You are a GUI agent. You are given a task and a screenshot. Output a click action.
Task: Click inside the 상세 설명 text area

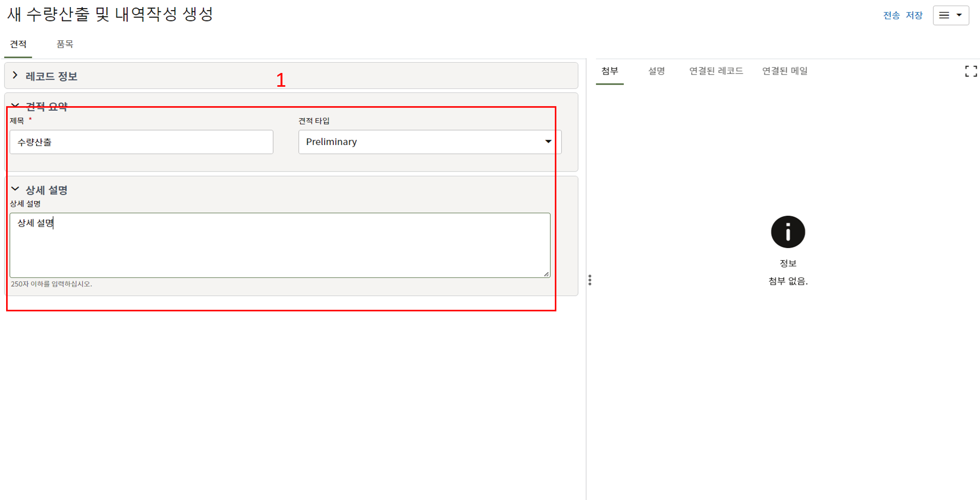[x=280, y=245]
